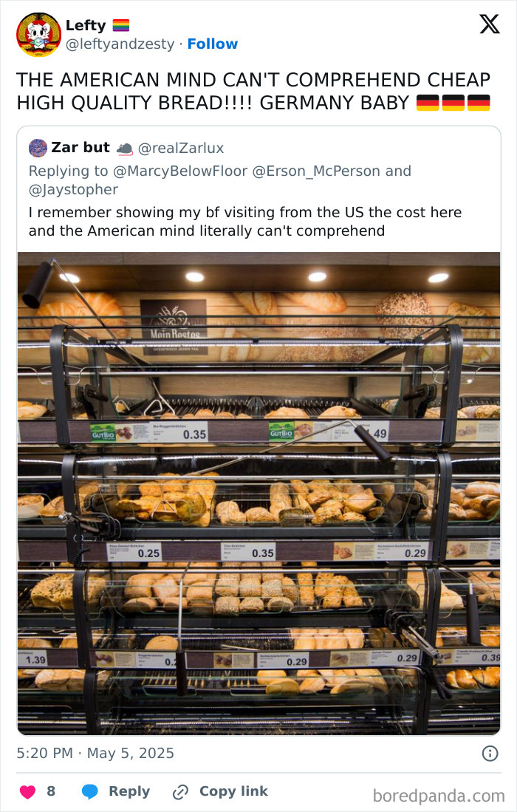Click the reply speech bubble icon

89,791
